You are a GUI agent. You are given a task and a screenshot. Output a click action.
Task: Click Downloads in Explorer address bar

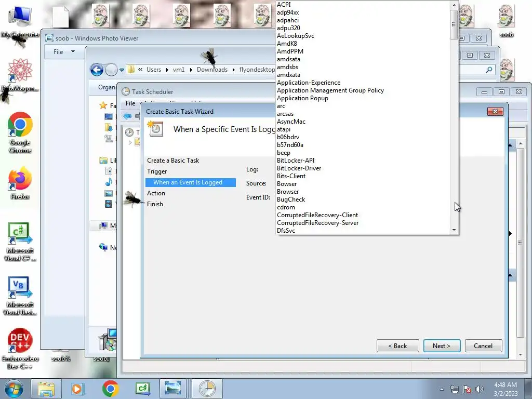pyautogui.click(x=212, y=70)
